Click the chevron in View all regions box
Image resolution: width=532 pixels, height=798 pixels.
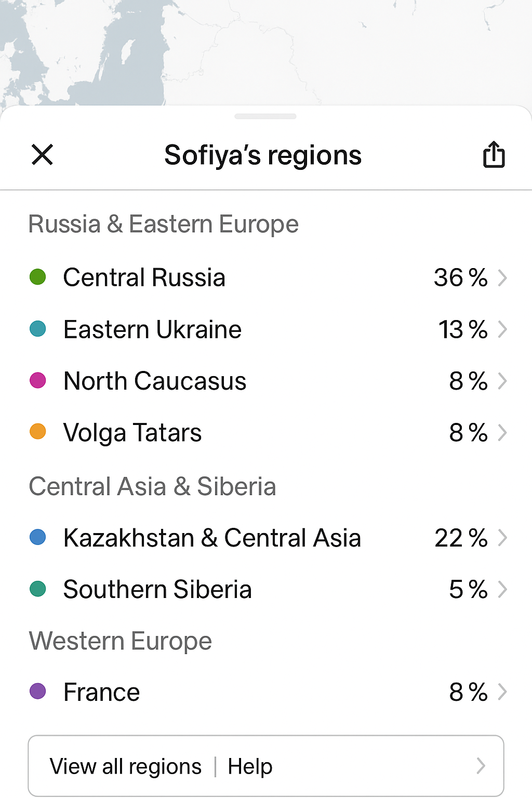point(481,766)
